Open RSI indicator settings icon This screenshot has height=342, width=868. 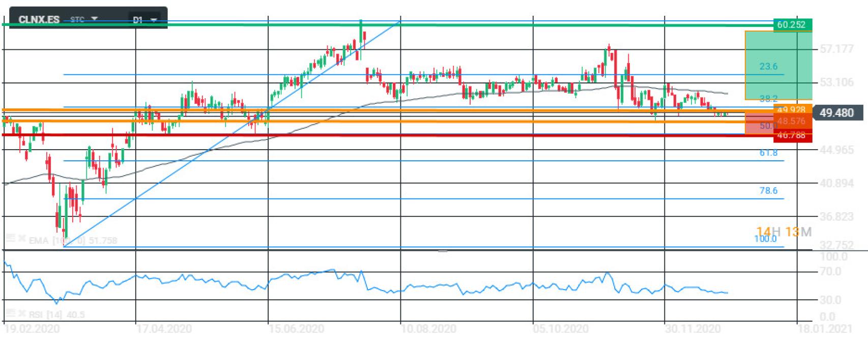tap(10, 314)
